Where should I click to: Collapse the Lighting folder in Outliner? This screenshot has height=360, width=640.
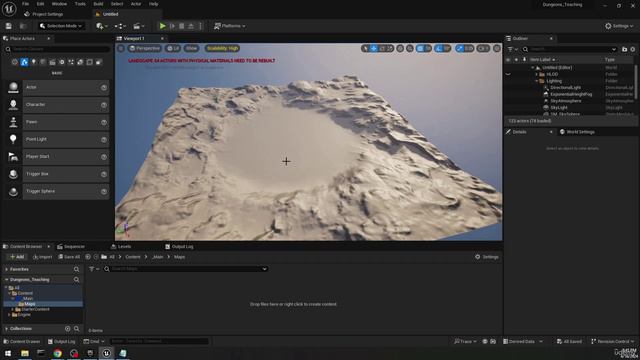coord(537,81)
